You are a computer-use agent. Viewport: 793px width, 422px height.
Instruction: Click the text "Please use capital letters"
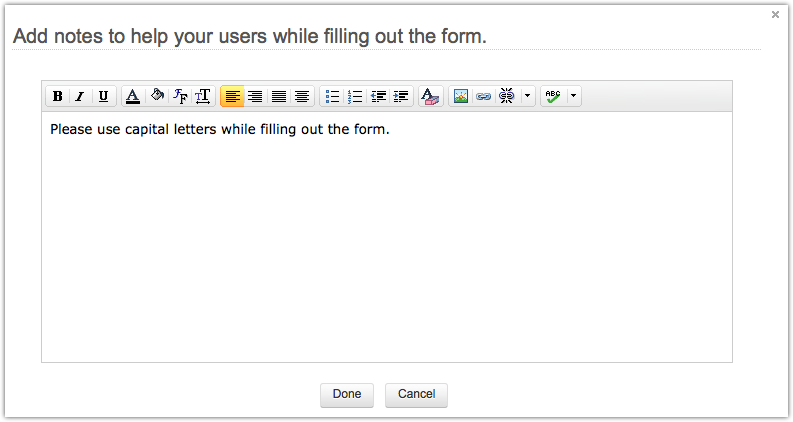pyautogui.click(x=134, y=130)
